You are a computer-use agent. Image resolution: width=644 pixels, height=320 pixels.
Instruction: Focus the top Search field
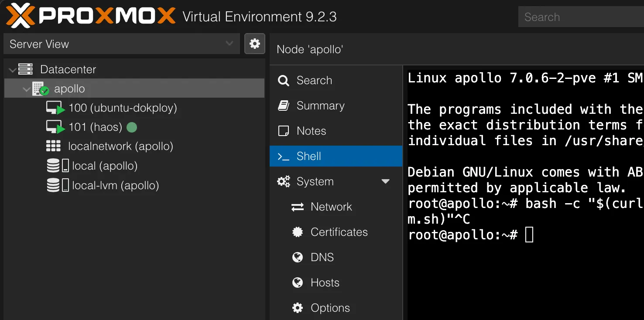(x=581, y=17)
